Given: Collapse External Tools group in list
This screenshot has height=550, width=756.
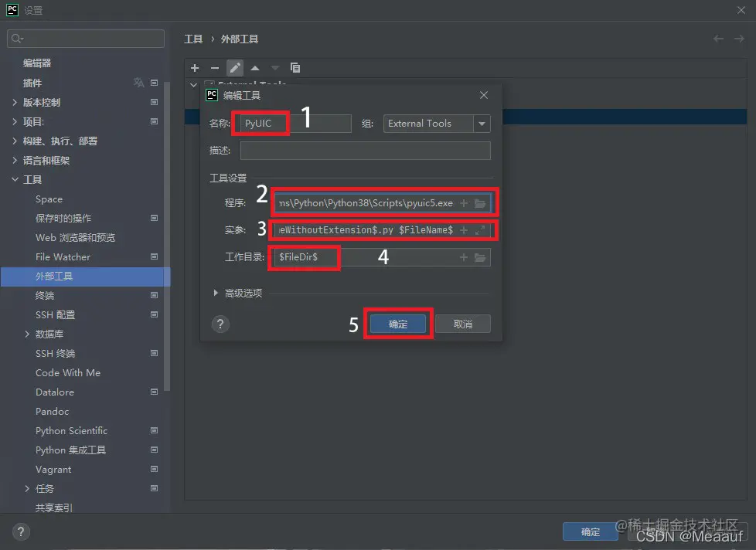Looking at the screenshot, I should [193, 85].
